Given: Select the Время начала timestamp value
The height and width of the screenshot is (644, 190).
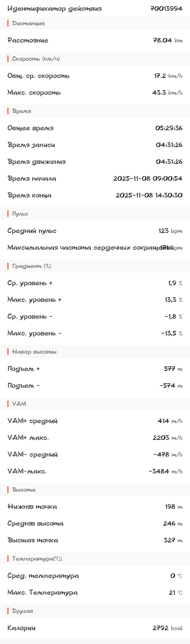Looking at the screenshot, I should [x=148, y=178].
